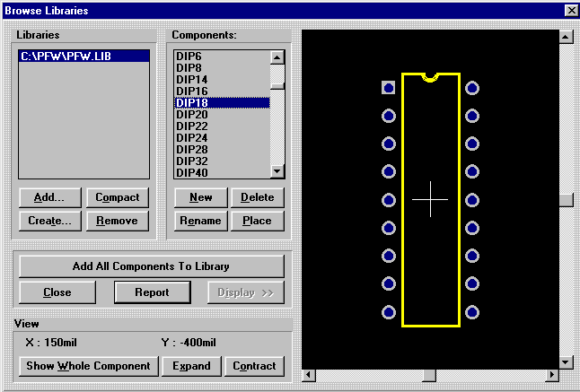Close the Browse Libraries dialog with X
Viewport: 580px width, 392px height.
pos(571,11)
